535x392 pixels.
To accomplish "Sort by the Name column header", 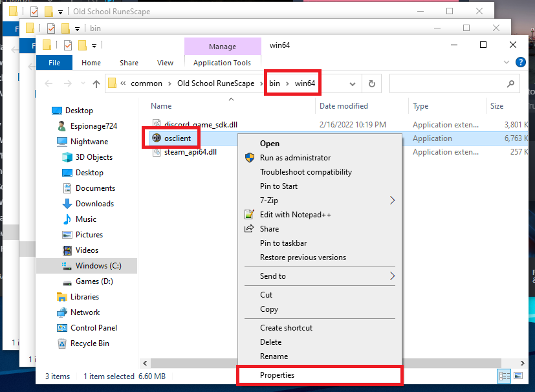I will (161, 106).
